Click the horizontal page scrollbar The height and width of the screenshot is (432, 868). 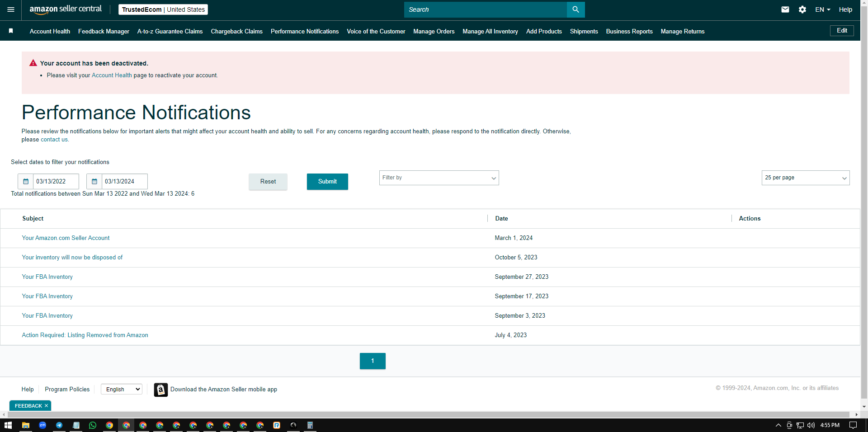point(428,414)
